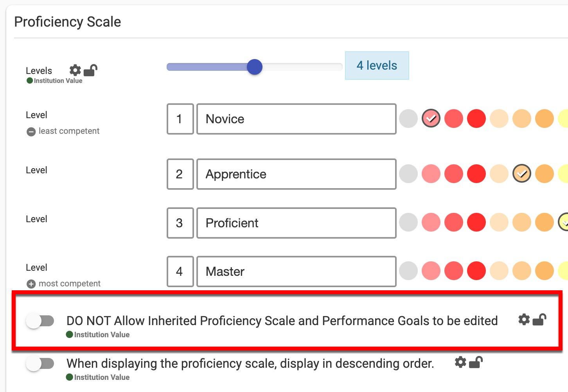Image resolution: width=568 pixels, height=392 pixels.
Task: Toggle DO NOT Allow Inherited Proficiency Scale switch
Action: tap(40, 321)
